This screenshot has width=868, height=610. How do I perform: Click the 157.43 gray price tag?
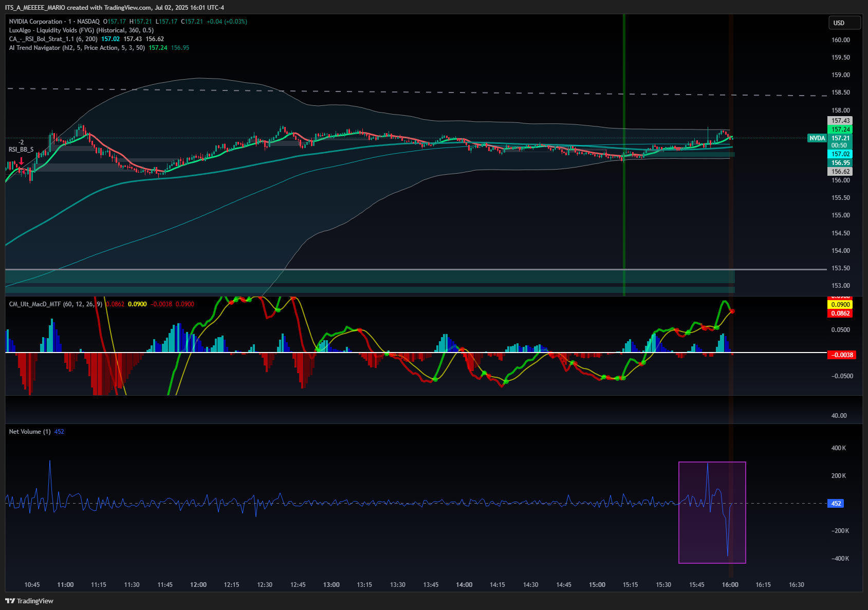840,121
